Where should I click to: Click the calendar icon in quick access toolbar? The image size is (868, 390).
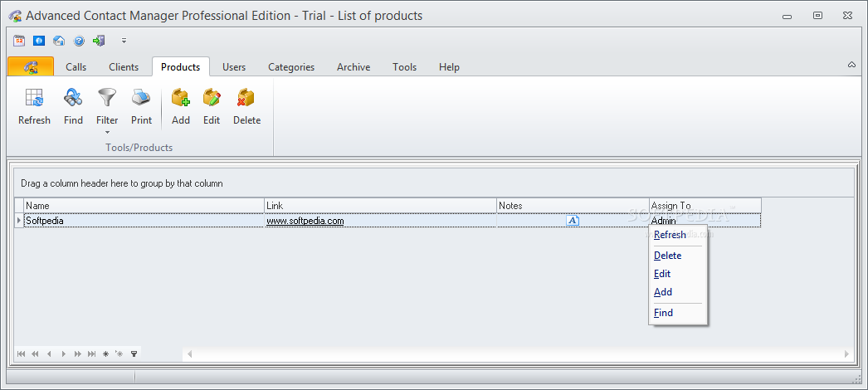click(x=19, y=41)
